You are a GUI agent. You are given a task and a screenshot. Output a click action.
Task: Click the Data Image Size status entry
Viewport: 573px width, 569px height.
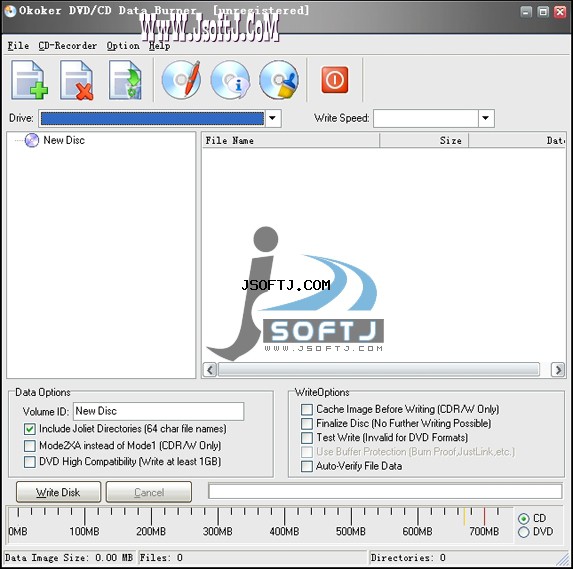[69, 558]
